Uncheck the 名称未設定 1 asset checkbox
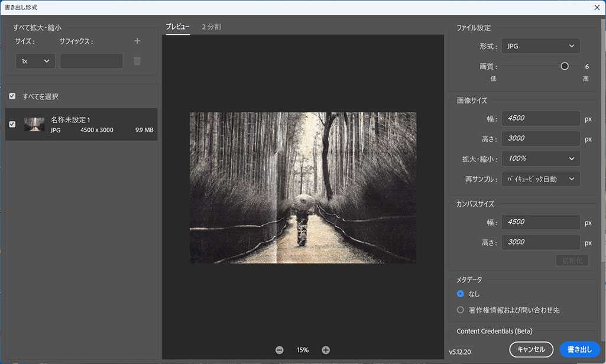The height and width of the screenshot is (364, 606). click(x=12, y=124)
